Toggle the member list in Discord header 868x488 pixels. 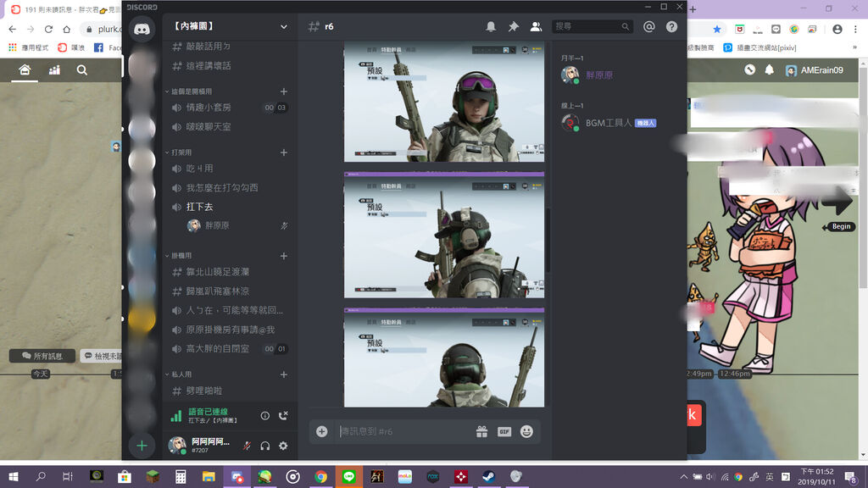tap(536, 26)
